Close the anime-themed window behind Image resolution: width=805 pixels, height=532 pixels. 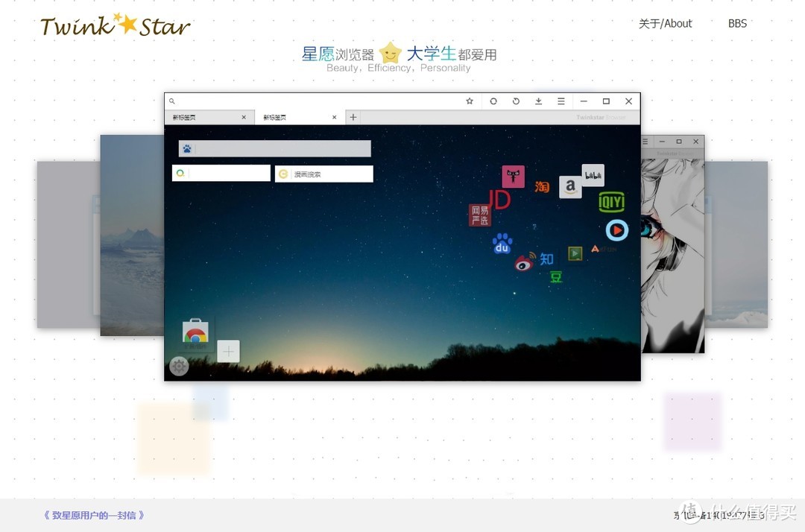point(695,142)
